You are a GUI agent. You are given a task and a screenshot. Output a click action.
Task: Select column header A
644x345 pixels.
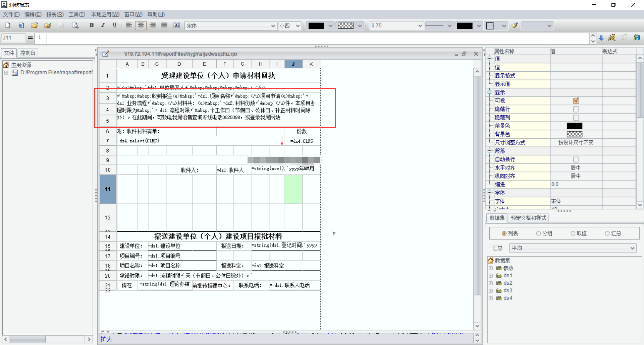[127, 64]
